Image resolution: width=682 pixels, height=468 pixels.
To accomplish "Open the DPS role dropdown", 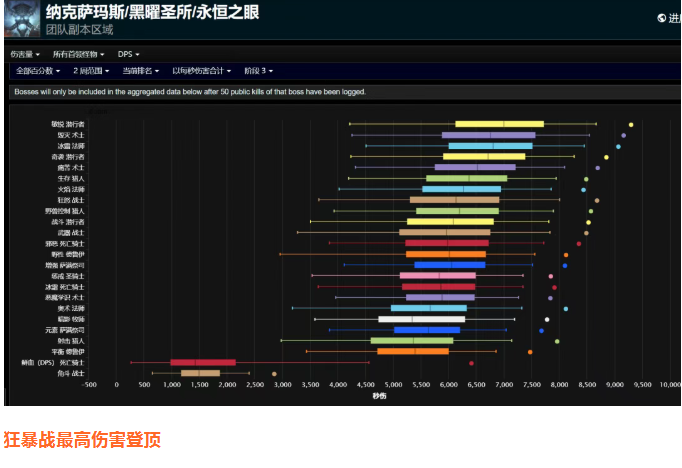I will pyautogui.click(x=128, y=54).
